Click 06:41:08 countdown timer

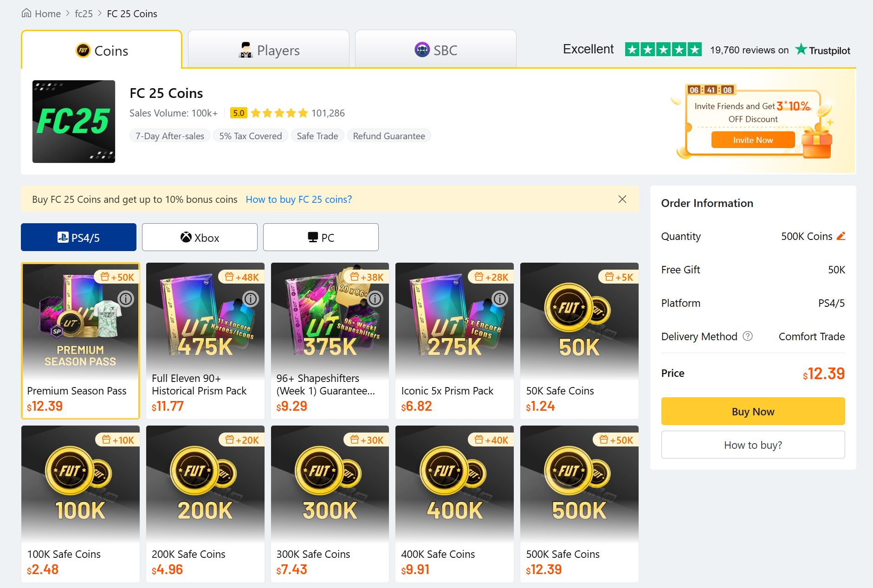point(711,90)
